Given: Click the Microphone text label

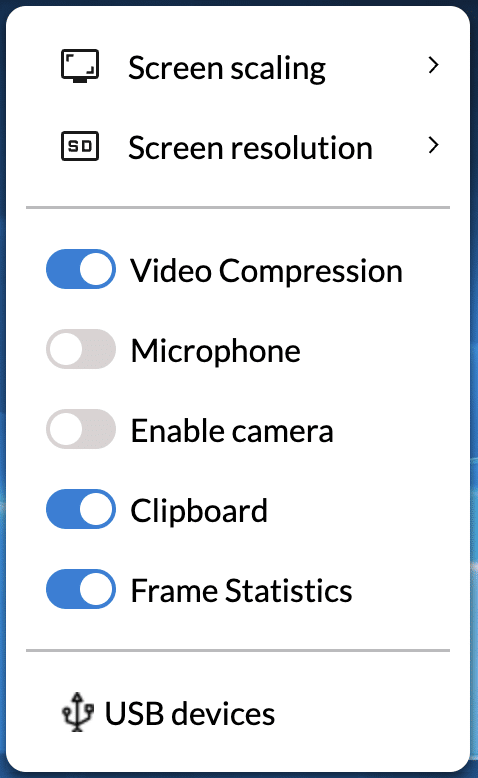Looking at the screenshot, I should (x=215, y=352).
